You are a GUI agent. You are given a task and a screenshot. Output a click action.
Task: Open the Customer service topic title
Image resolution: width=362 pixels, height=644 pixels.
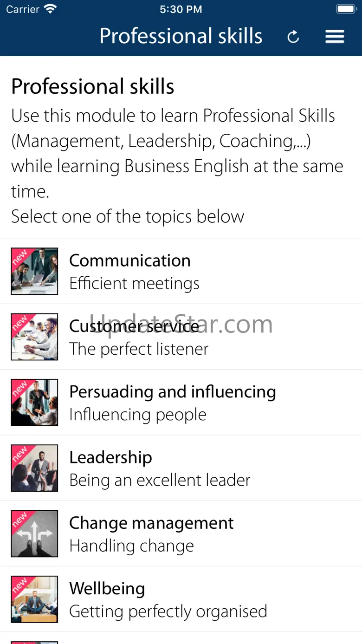(134, 326)
